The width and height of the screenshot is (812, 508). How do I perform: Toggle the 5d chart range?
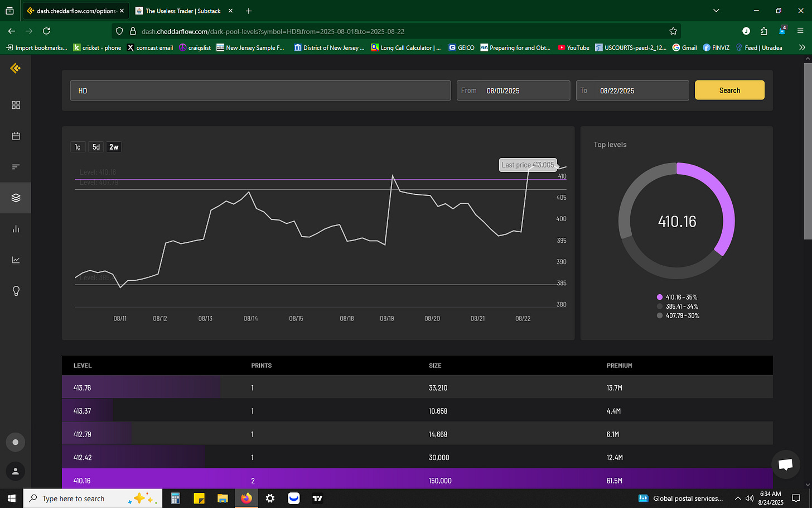96,147
